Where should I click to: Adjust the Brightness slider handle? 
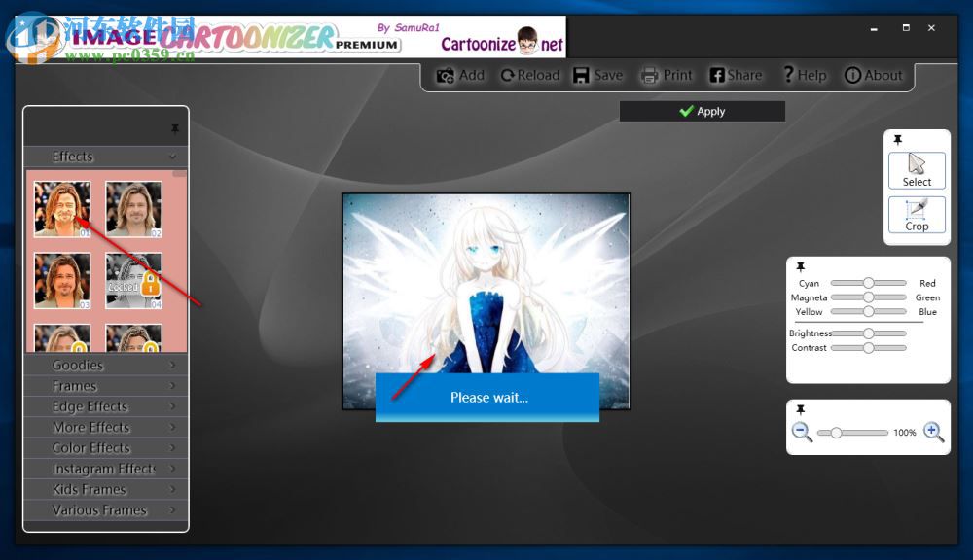pos(869,333)
